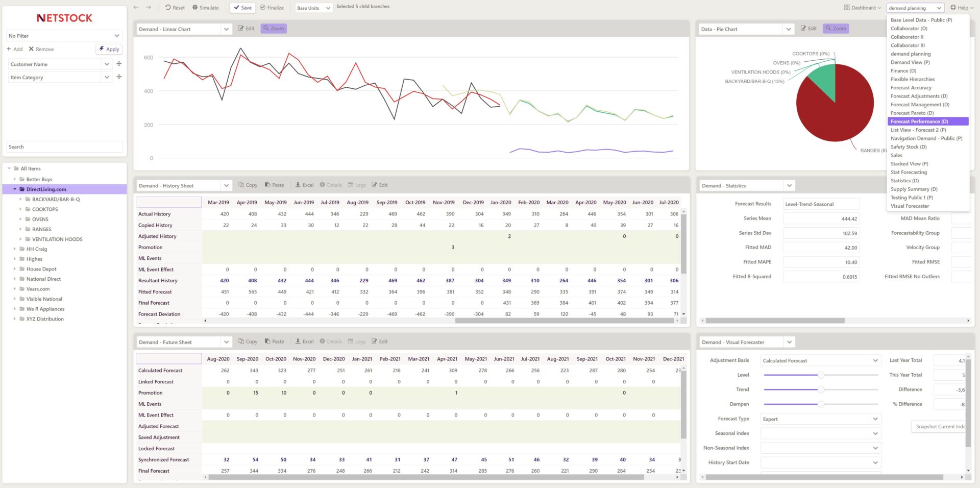
Task: Expand the XYZ Distribution folder
Action: [15, 319]
